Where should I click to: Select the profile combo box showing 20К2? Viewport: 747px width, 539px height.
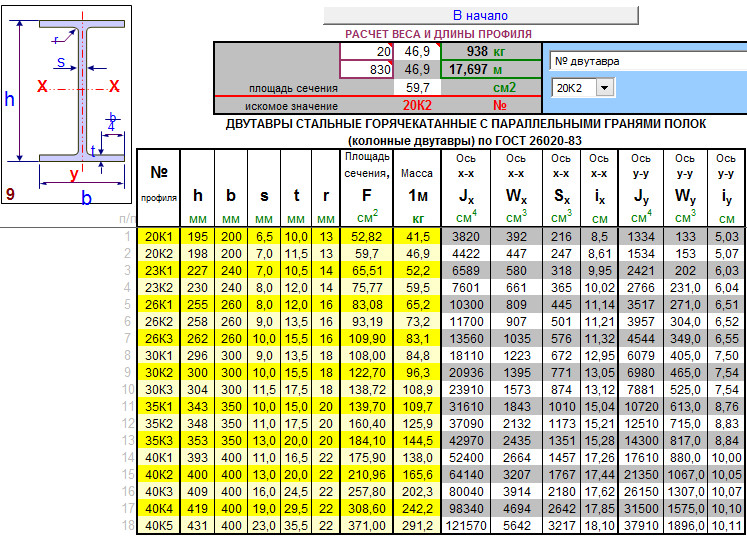[x=583, y=88]
